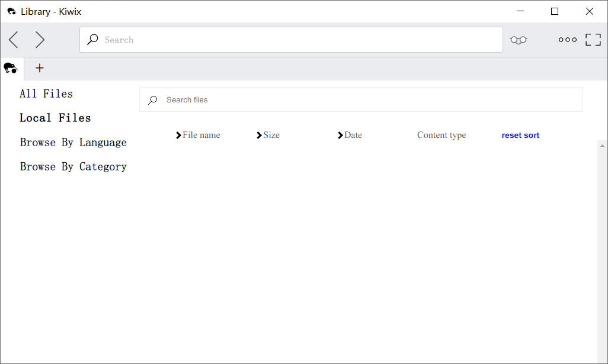The image size is (608, 364).
Task: Open the reading list glasses icon
Action: (x=519, y=40)
